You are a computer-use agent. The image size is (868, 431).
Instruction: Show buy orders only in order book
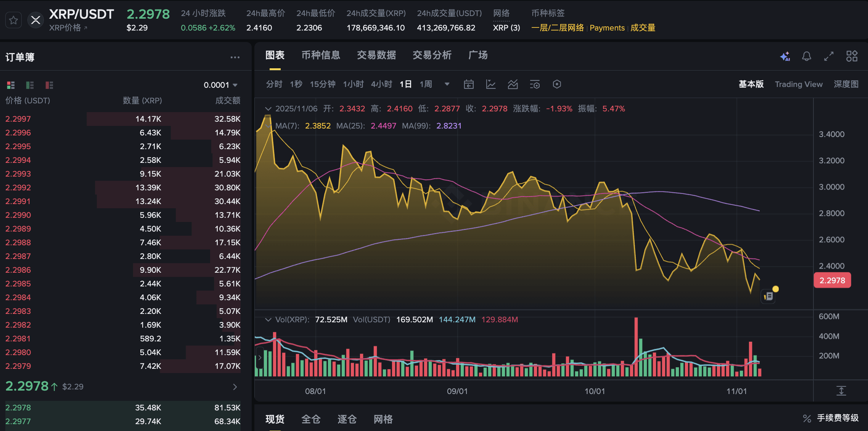[30, 85]
